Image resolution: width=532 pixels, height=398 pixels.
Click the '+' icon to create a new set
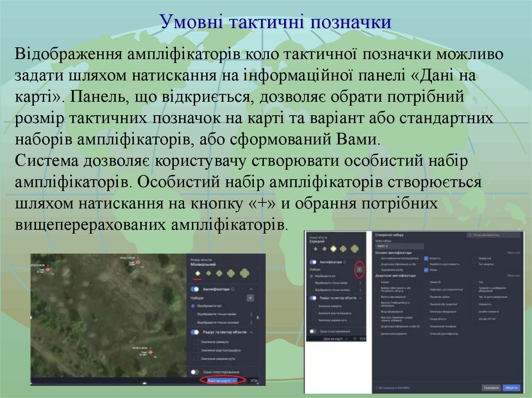(250, 298)
